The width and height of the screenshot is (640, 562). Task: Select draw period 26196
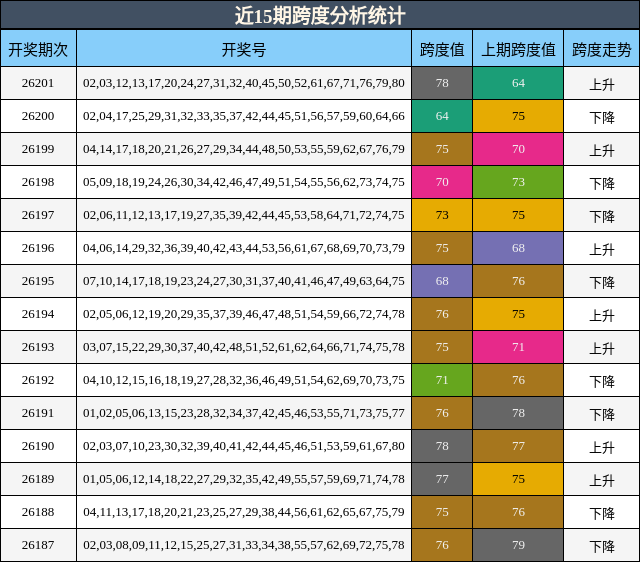point(38,248)
